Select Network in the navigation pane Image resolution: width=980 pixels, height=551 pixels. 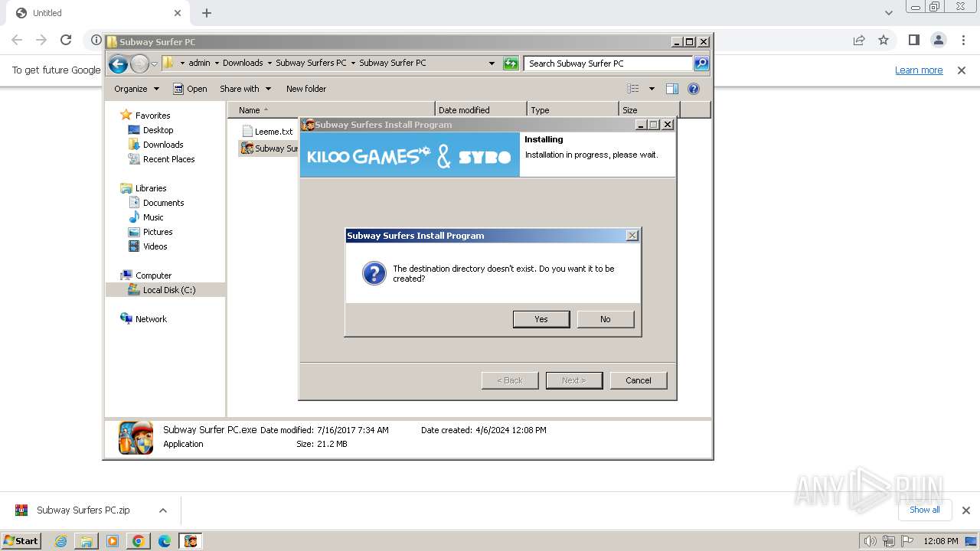click(151, 319)
